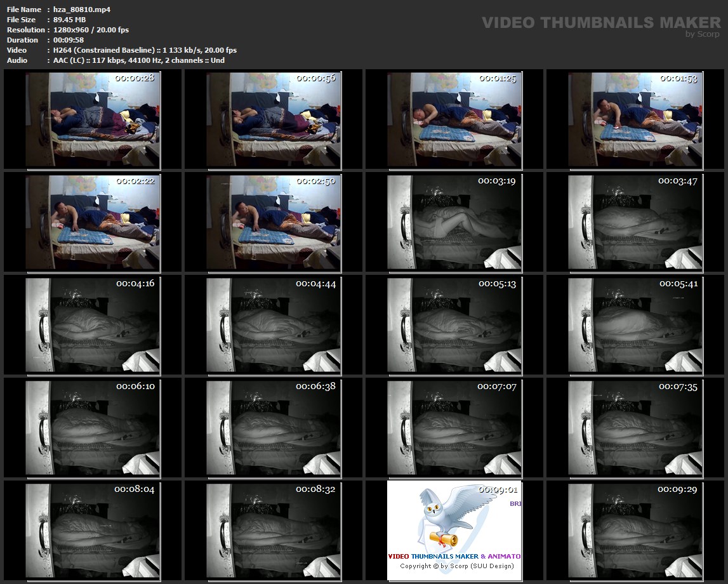Screen dimensions: 728x584
Task: Select the thumbnail at 00:08:04
Action: click(93, 530)
